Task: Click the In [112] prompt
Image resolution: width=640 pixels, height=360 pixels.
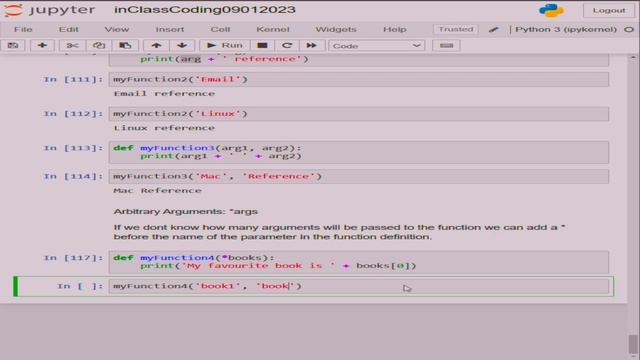Action: click(x=73, y=113)
